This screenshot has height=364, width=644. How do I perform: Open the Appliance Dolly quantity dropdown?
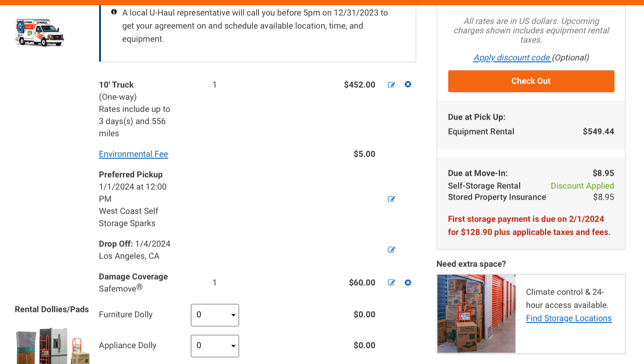click(x=215, y=346)
